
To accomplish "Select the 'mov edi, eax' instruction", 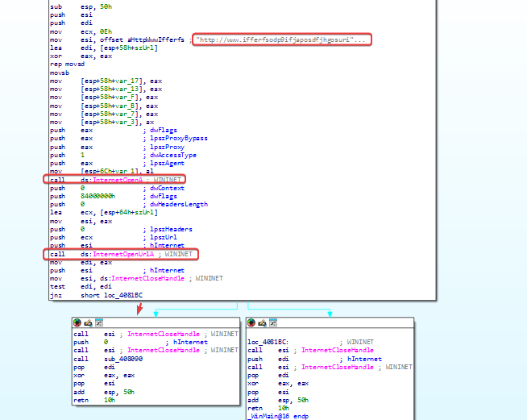I will [81, 262].
